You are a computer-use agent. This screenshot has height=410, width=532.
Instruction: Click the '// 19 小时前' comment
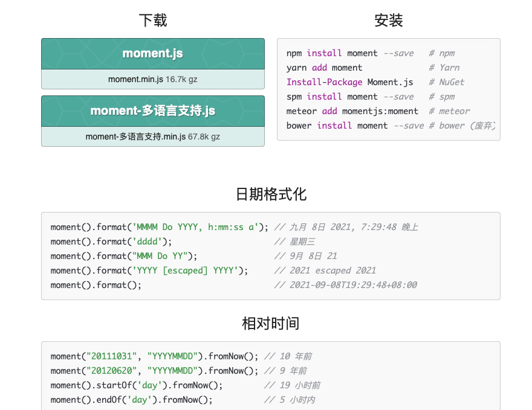[292, 385]
